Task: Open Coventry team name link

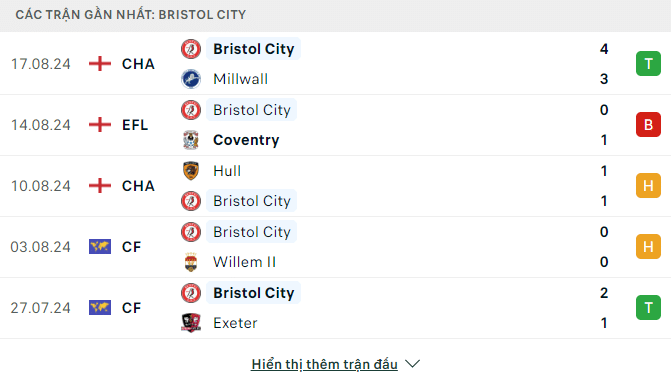Action: tap(246, 140)
